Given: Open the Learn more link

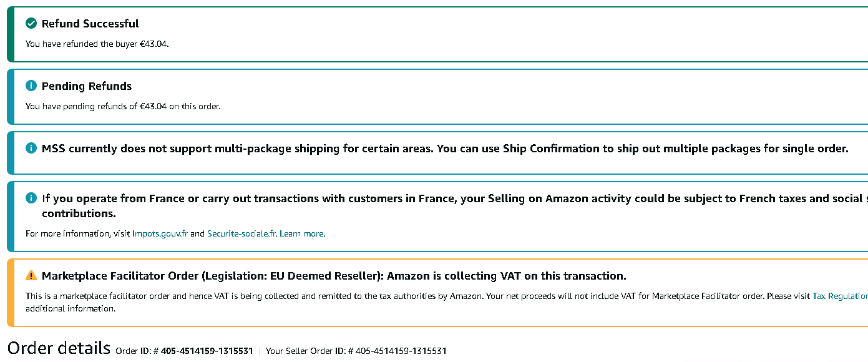Looking at the screenshot, I should pos(301,234).
